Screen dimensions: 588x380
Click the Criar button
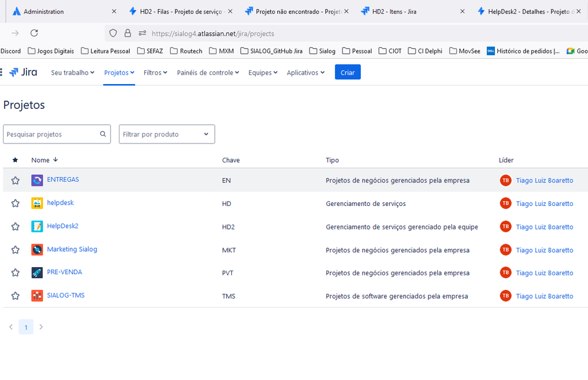(348, 72)
